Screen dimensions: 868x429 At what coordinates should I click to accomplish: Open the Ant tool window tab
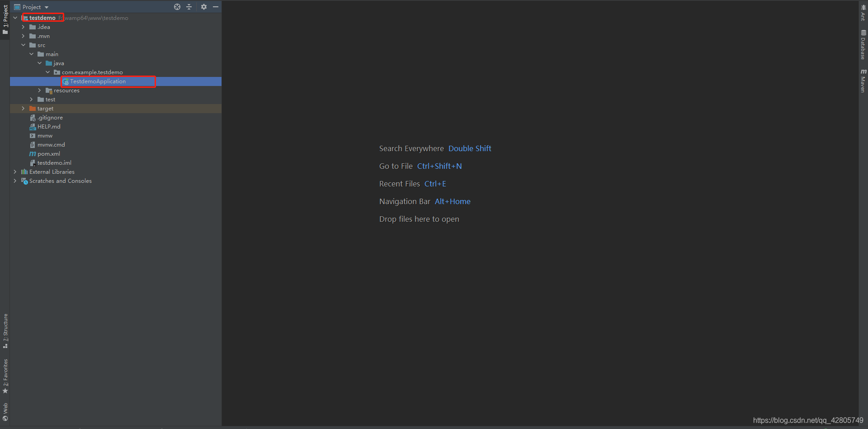(863, 12)
